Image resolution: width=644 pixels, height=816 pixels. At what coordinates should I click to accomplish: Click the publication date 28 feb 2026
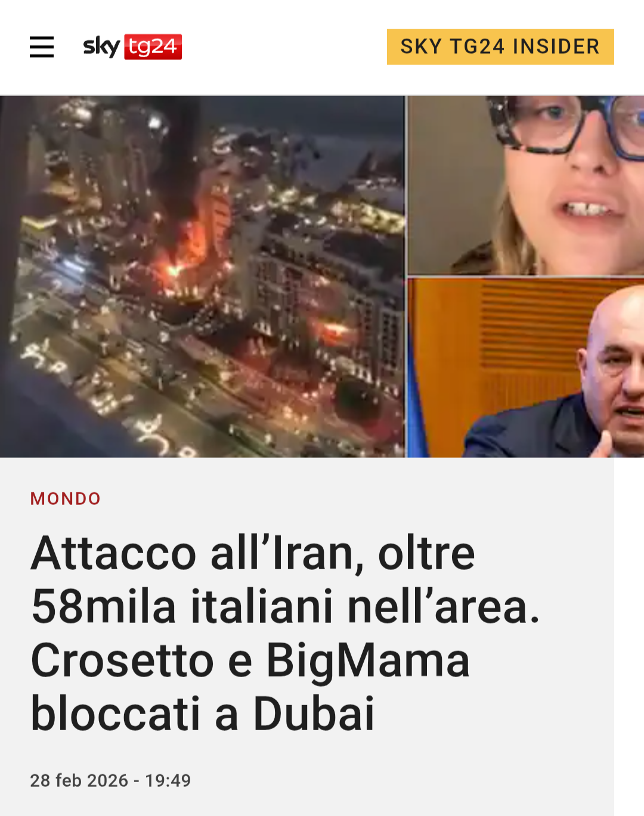coord(79,780)
